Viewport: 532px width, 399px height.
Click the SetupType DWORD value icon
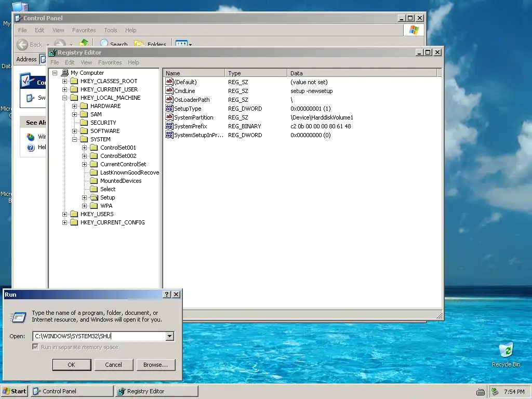(169, 108)
